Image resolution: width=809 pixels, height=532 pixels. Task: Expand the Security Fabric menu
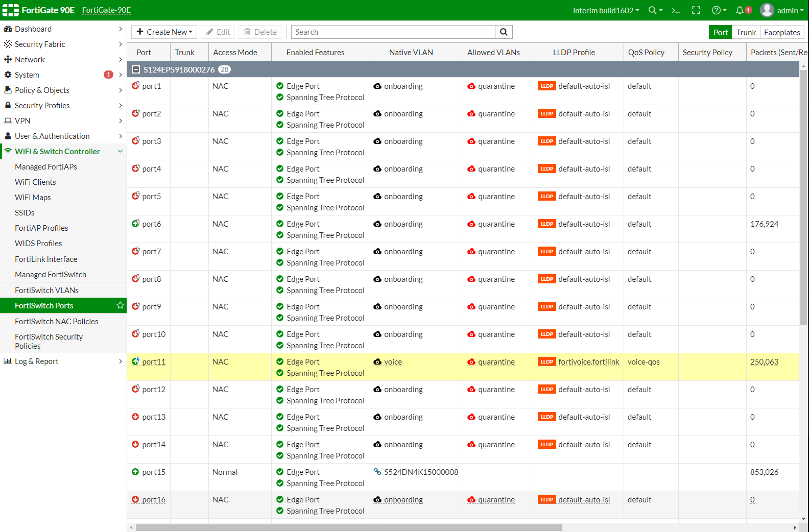[63, 44]
